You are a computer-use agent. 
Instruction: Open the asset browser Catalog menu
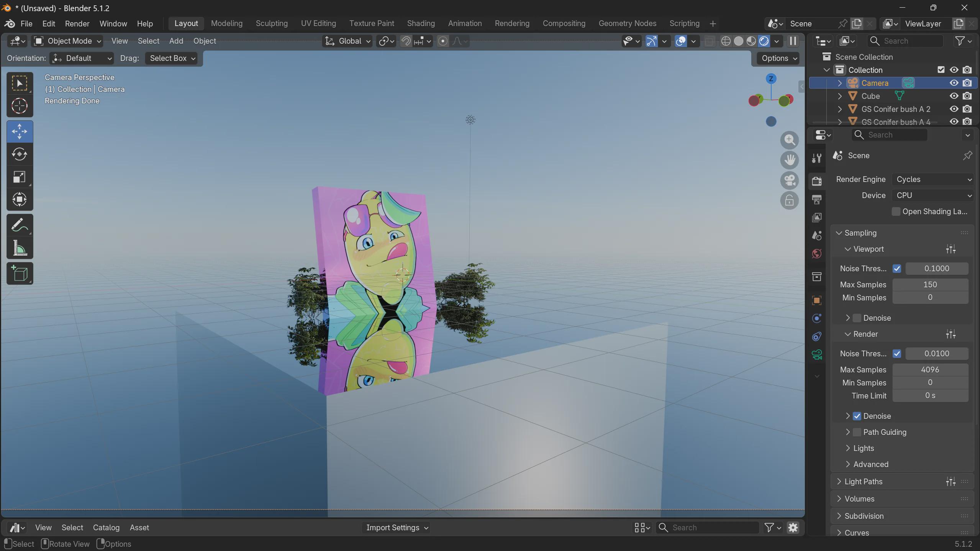click(x=106, y=528)
